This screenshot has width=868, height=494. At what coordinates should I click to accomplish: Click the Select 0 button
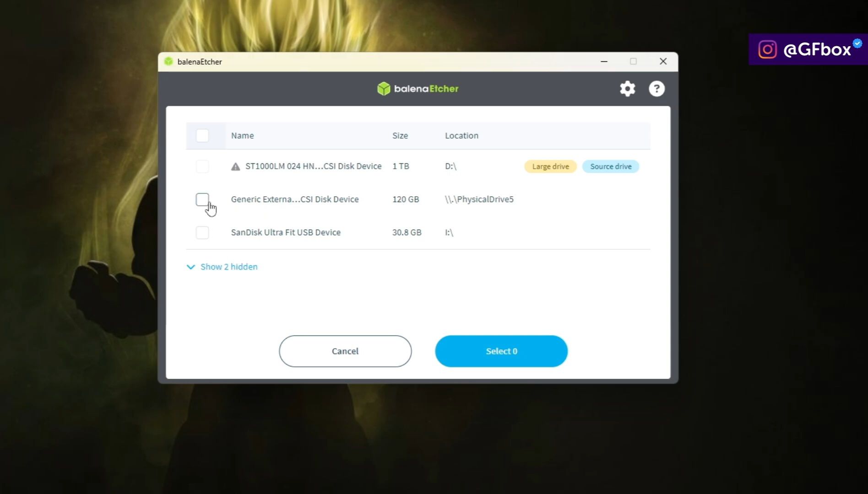click(x=501, y=351)
